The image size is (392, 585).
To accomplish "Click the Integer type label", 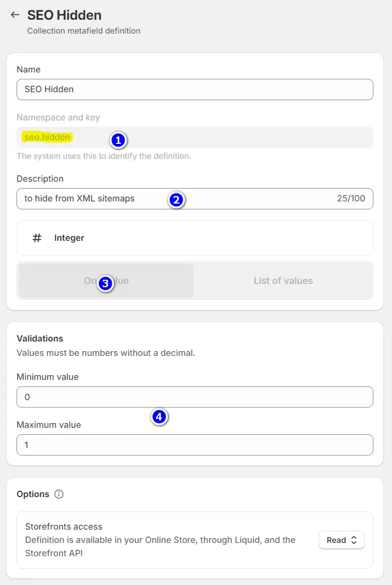I will coord(69,238).
